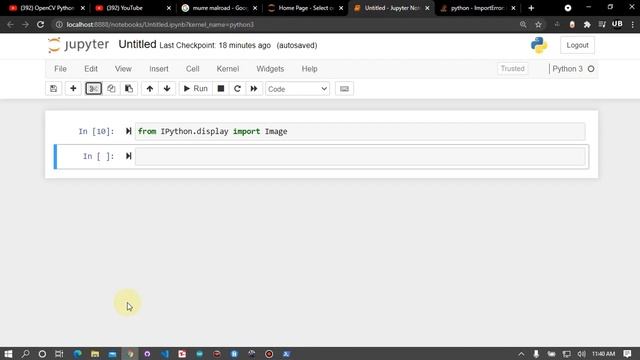Paste cells below icon
This screenshot has height=360, width=640.
click(x=129, y=89)
